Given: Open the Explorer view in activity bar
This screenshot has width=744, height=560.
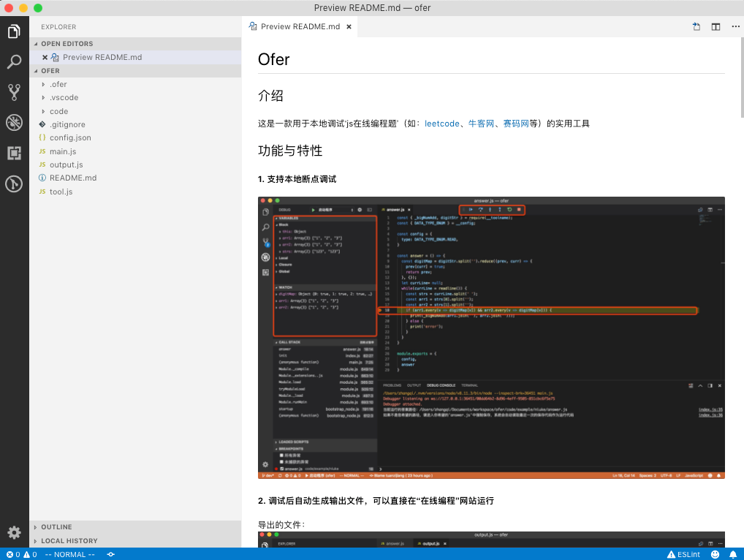Looking at the screenshot, I should click(x=14, y=31).
